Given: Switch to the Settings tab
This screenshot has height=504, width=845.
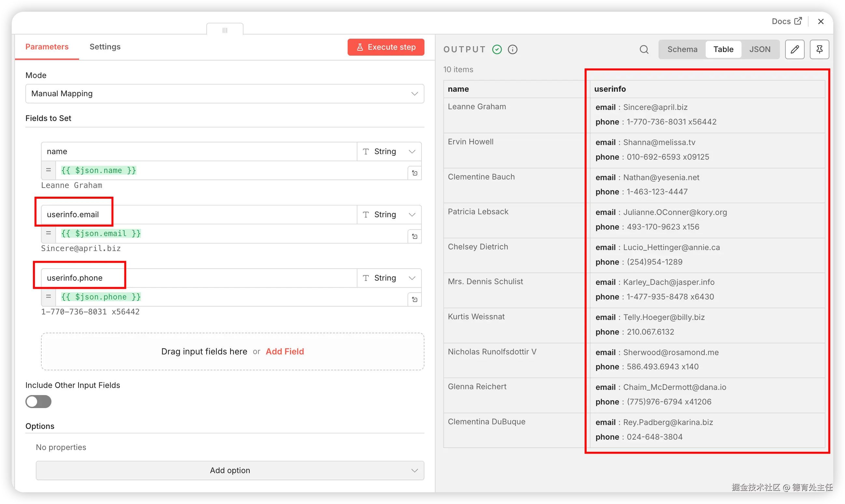Looking at the screenshot, I should (x=105, y=47).
